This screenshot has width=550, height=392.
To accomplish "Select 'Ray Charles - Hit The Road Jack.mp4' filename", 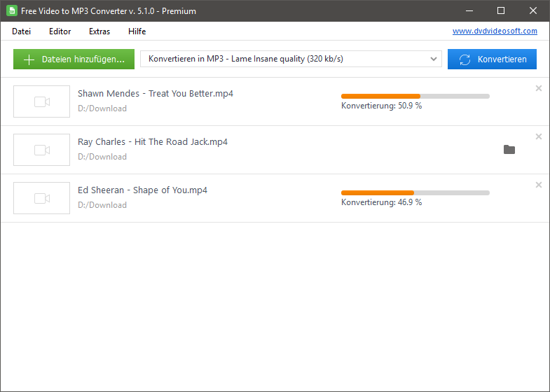I will point(153,142).
